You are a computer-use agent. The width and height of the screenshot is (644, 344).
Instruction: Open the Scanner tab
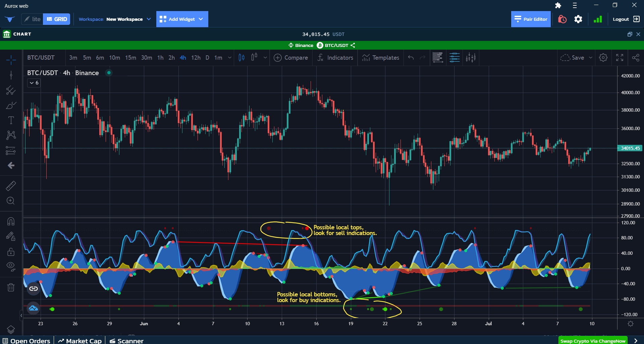126,341
